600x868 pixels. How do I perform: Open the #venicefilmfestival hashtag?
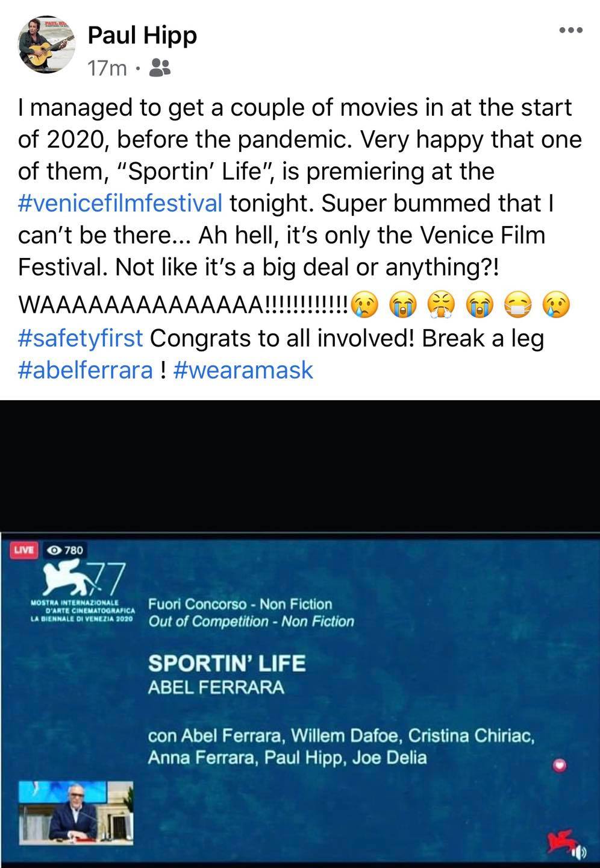click(120, 203)
